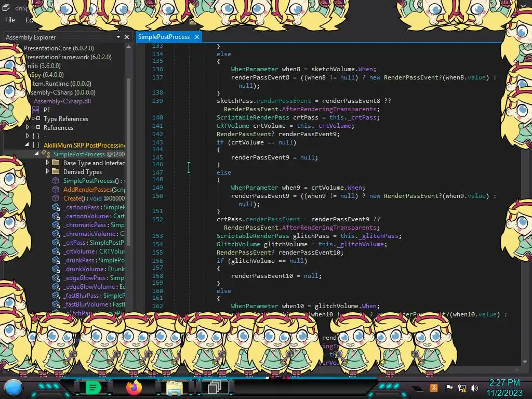The height and width of the screenshot is (399, 532).
Task: Click AkilliMum.SRP.PostProcessing namespace braces icon
Action: point(36,145)
